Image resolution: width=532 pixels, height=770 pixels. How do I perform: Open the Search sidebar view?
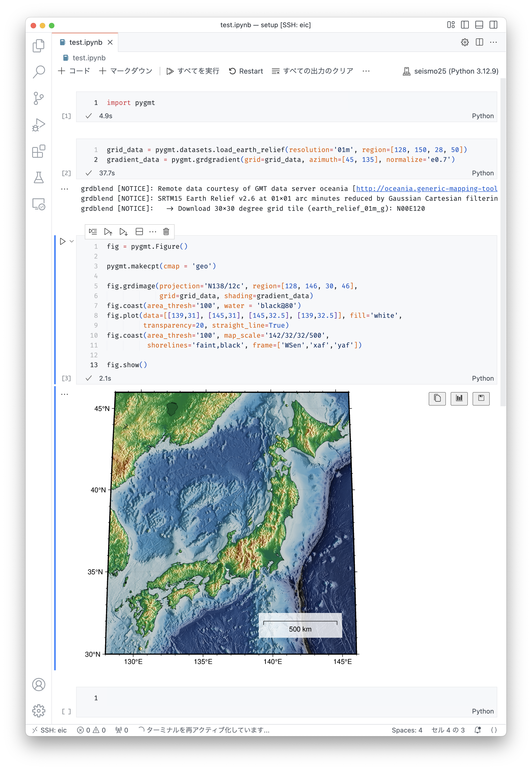click(x=39, y=71)
